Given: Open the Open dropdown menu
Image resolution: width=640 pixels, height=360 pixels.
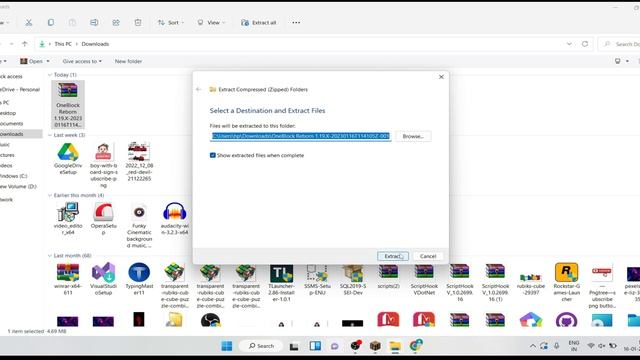Looking at the screenshot, I should 35,61.
